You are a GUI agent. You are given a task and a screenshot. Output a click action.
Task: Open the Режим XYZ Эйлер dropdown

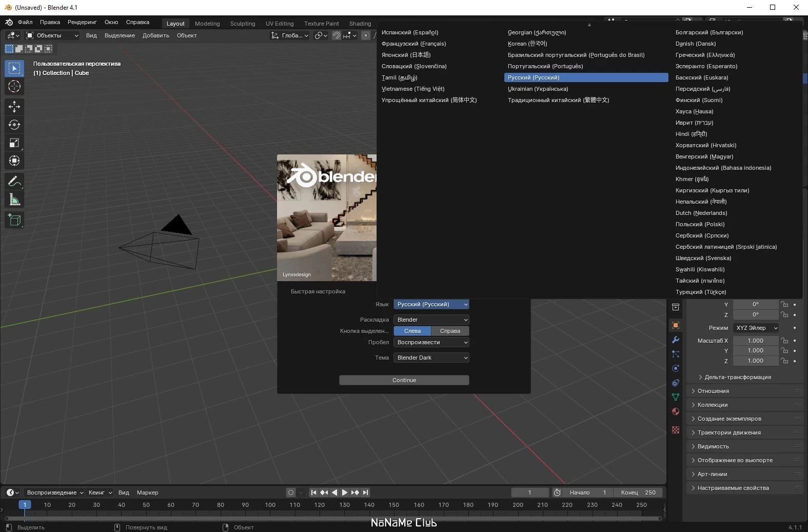[x=756, y=328]
